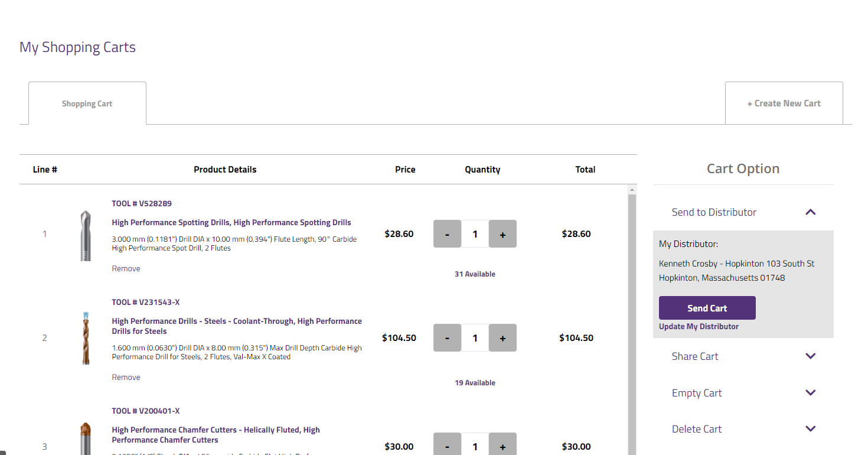The height and width of the screenshot is (455, 868).
Task: Decrease quantity on line 1
Action: 447,233
